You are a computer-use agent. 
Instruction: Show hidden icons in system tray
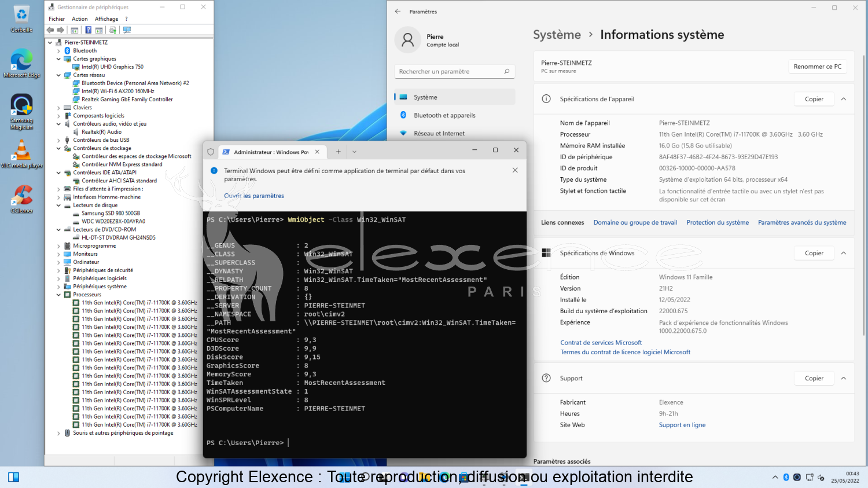pyautogui.click(x=775, y=477)
